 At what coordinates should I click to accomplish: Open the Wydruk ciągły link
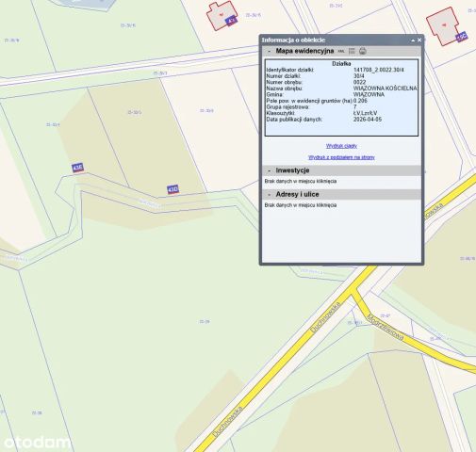tap(341, 146)
